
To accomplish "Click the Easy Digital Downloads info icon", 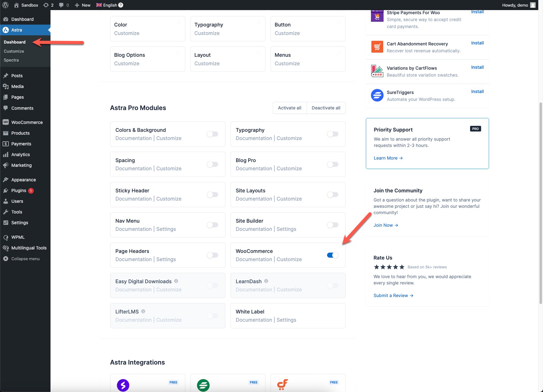I will (176, 281).
